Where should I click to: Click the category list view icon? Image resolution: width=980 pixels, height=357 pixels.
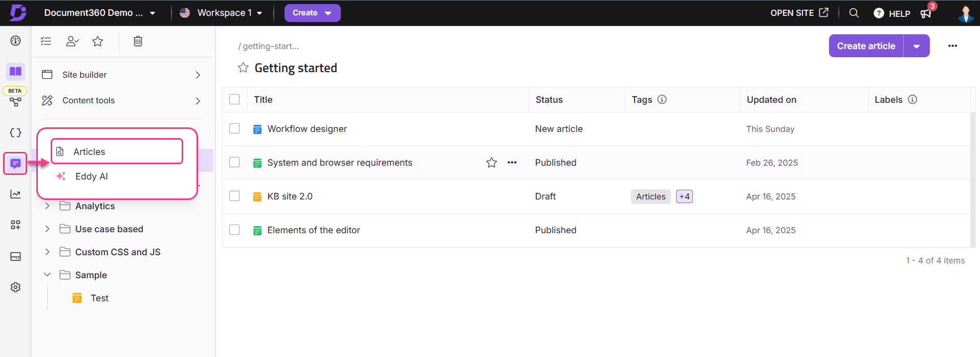[46, 41]
